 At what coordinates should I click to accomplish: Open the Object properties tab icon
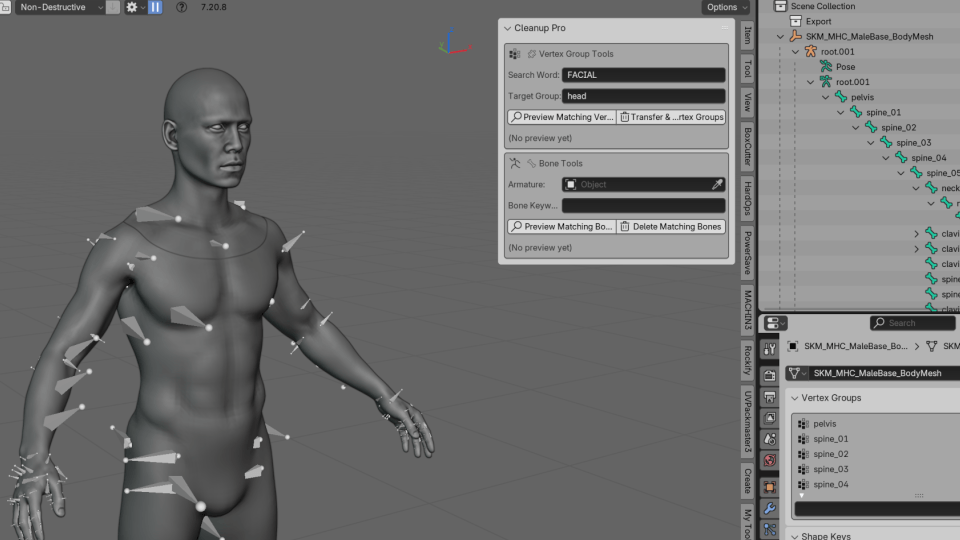point(769,486)
